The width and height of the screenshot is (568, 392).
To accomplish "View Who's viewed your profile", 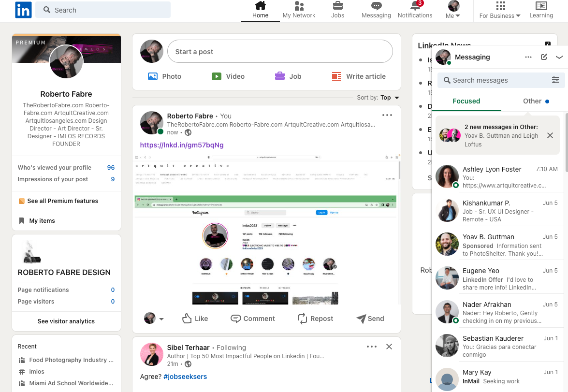I will tap(66, 167).
